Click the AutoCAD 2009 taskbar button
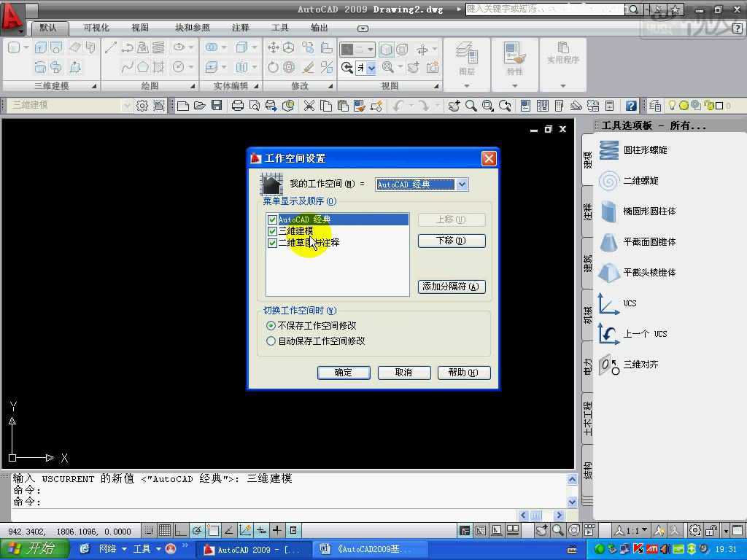747x560 pixels. 253,550
